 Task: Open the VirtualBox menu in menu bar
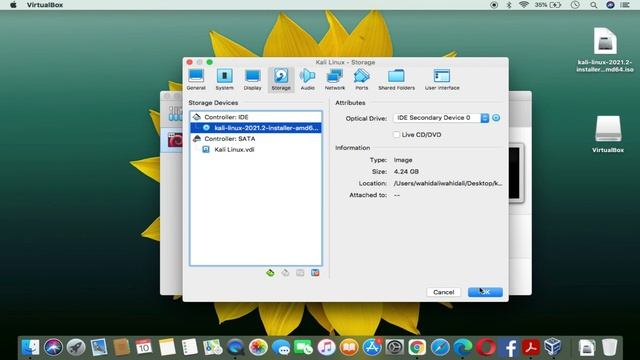point(45,5)
